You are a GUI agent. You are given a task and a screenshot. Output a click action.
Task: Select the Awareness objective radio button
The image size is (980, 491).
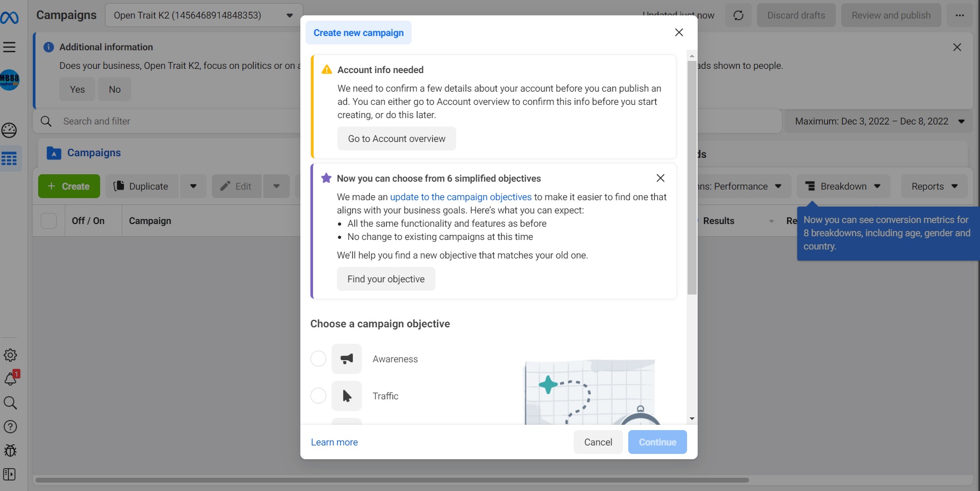point(318,359)
